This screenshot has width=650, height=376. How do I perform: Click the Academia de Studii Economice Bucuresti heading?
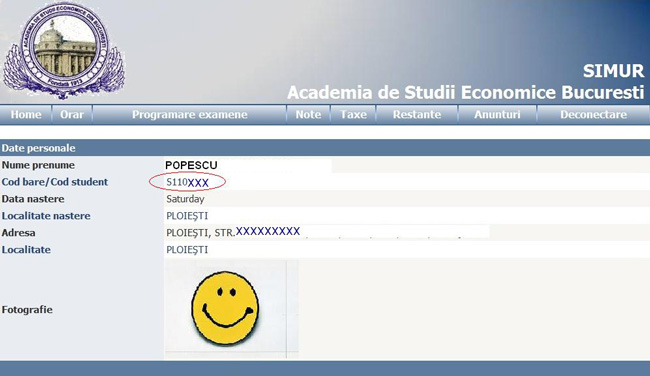(x=466, y=92)
